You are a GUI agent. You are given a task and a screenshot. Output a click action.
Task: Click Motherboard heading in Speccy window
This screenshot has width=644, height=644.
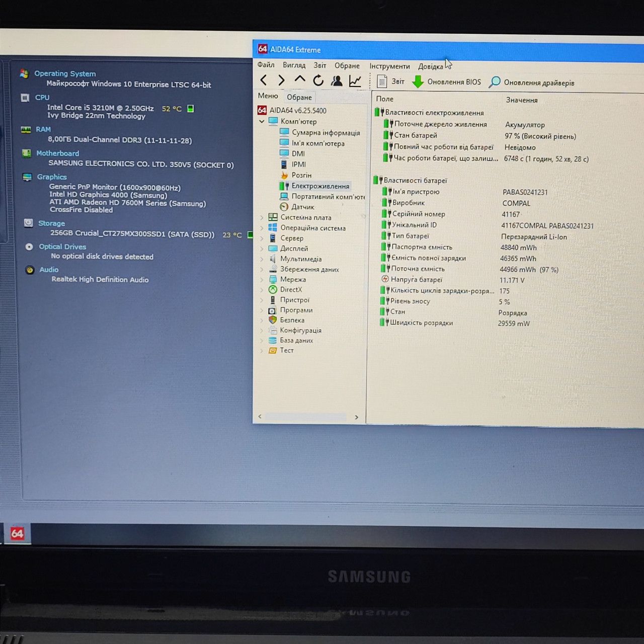click(57, 153)
